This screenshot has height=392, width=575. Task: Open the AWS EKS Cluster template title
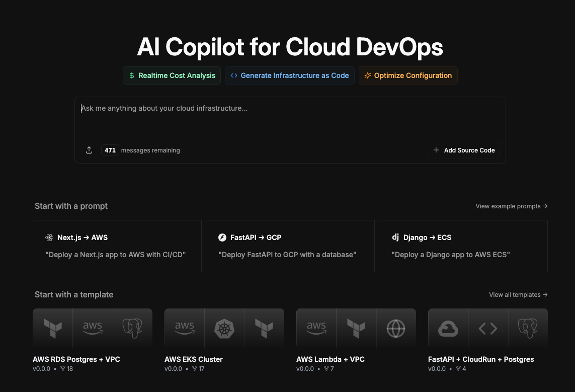click(x=194, y=359)
